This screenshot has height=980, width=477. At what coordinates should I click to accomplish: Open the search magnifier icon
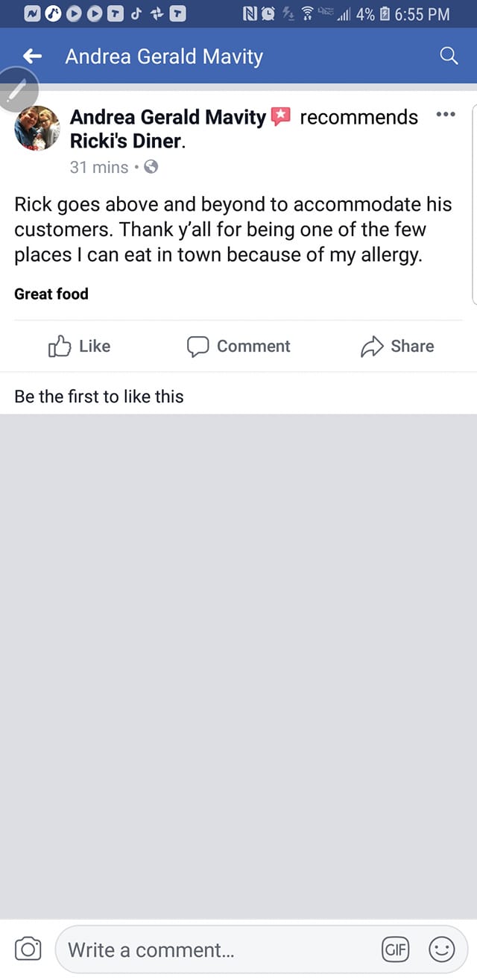pyautogui.click(x=448, y=56)
